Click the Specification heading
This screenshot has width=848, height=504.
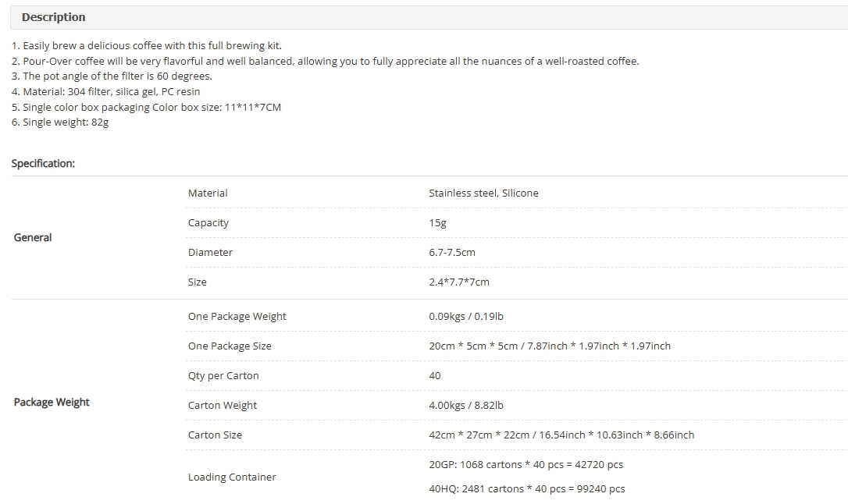click(43, 164)
